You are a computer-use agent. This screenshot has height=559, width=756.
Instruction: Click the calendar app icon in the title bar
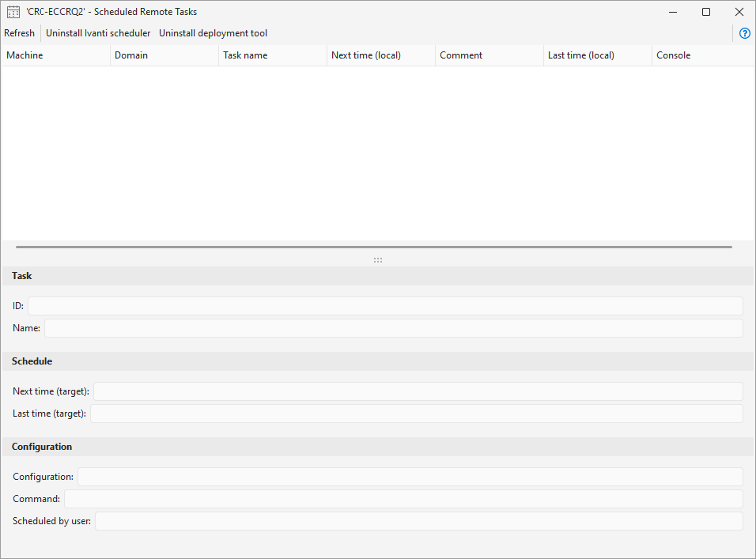pos(12,12)
